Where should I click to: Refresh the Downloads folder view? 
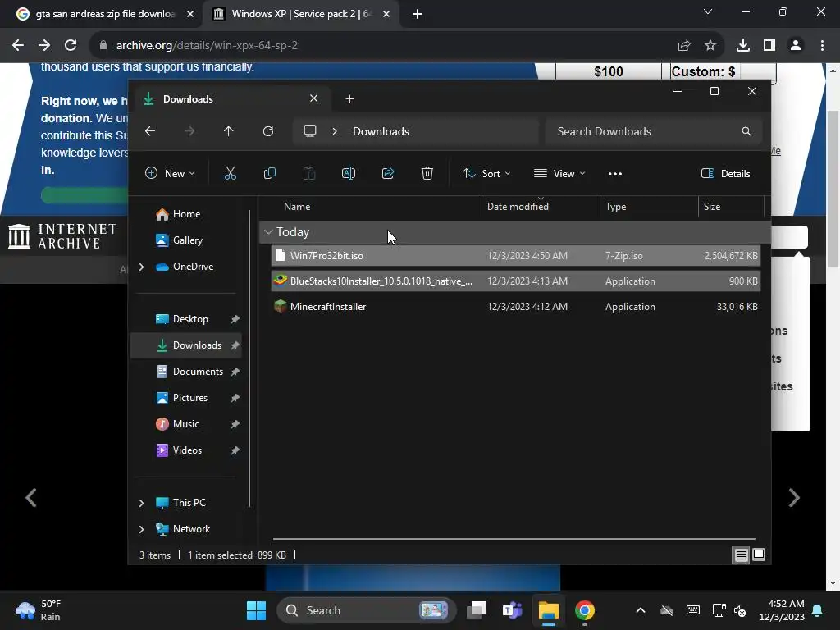click(268, 131)
